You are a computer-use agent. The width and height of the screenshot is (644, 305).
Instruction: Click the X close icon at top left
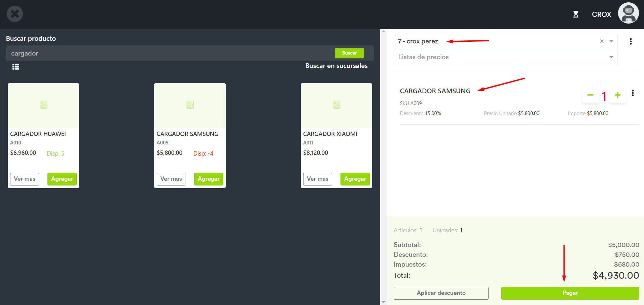pyautogui.click(x=15, y=14)
